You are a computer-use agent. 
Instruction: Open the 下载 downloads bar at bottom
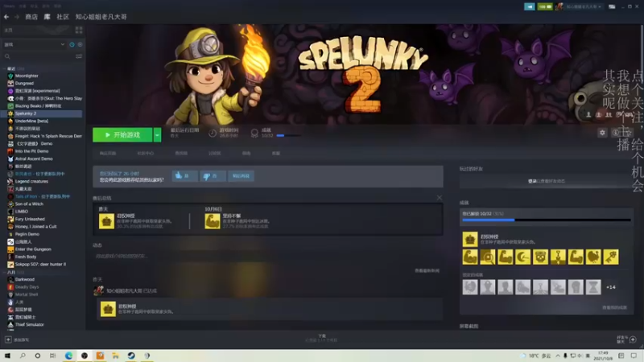tap(321, 338)
